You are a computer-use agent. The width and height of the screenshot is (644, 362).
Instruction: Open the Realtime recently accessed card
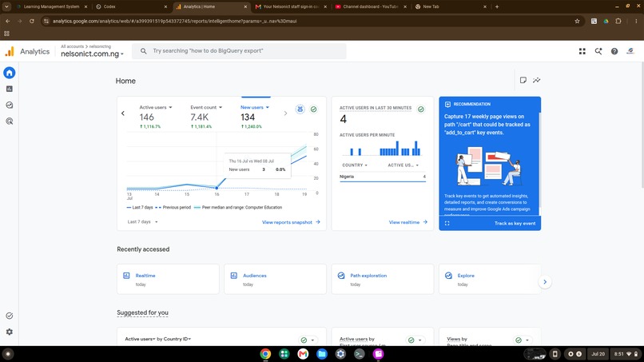[168, 280]
